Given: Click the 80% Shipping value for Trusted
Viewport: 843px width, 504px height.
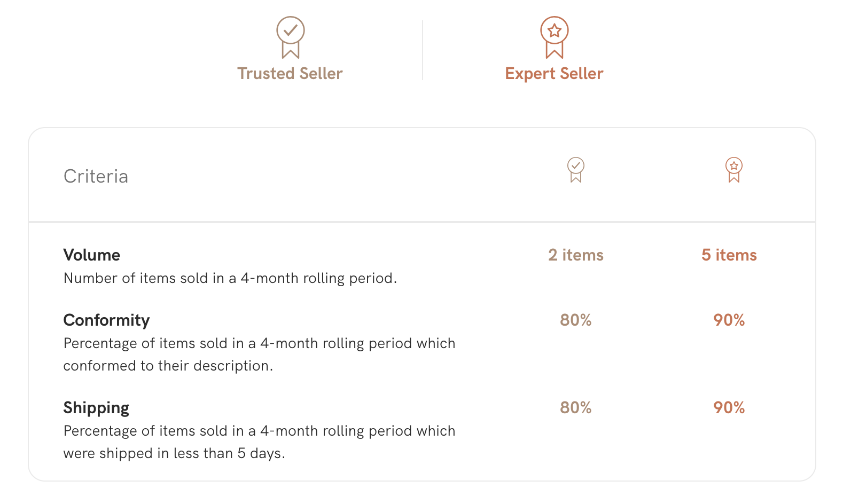Looking at the screenshot, I should pyautogui.click(x=576, y=407).
